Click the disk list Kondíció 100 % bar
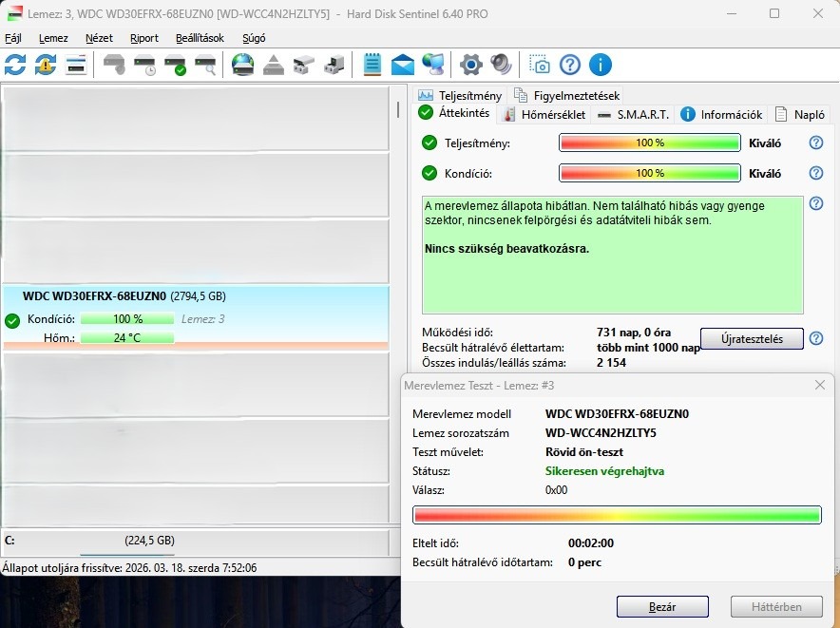This screenshot has width=840, height=628. pyautogui.click(x=127, y=319)
